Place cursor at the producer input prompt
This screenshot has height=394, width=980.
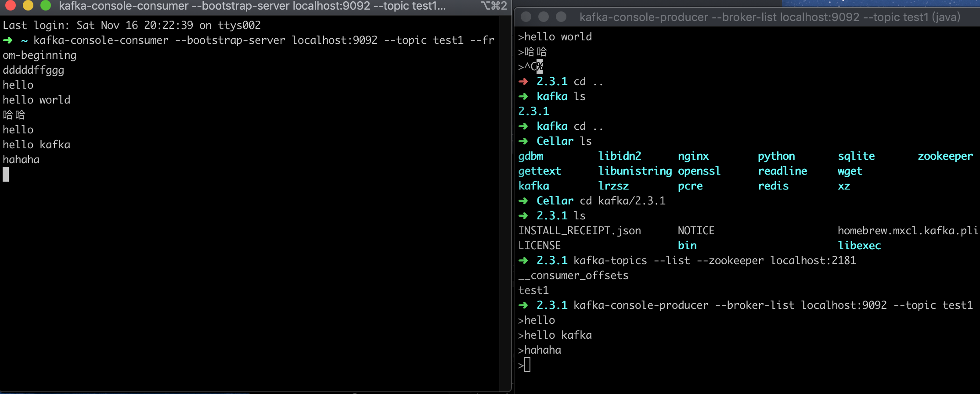click(527, 365)
